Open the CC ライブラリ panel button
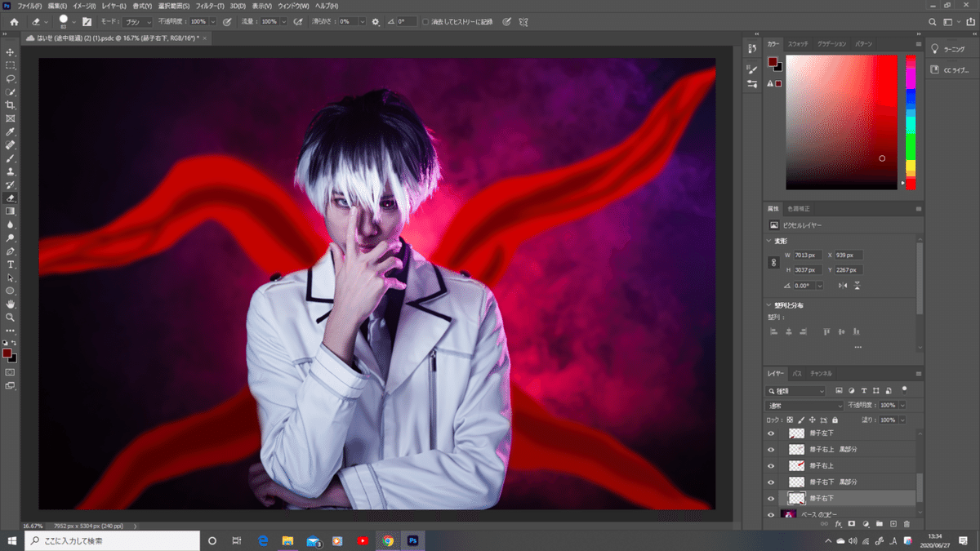The image size is (980, 551). point(952,70)
